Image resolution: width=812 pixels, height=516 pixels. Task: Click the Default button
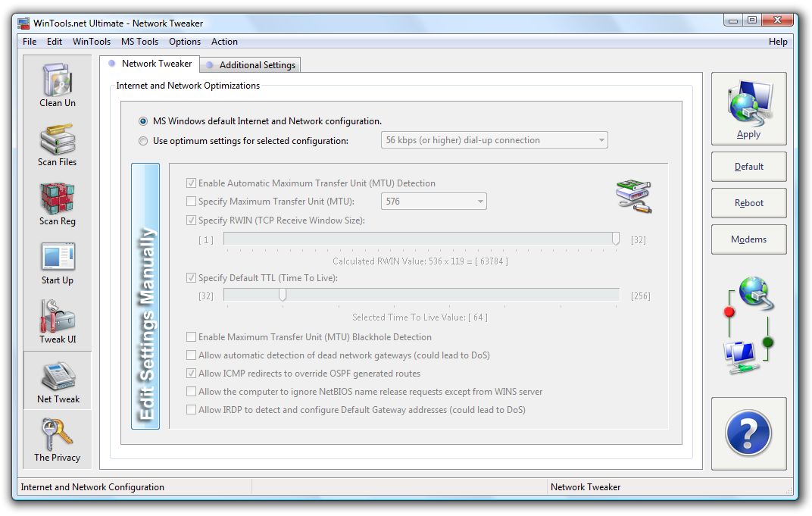pos(749,167)
